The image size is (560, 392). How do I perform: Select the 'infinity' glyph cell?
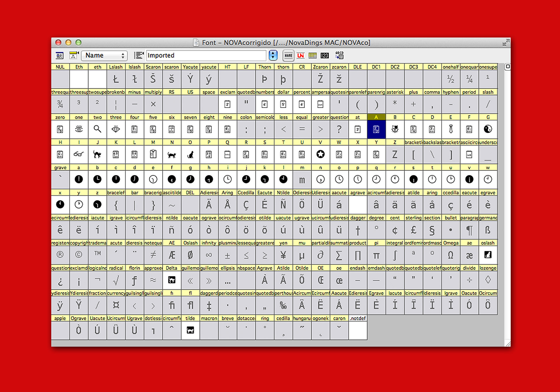(209, 255)
